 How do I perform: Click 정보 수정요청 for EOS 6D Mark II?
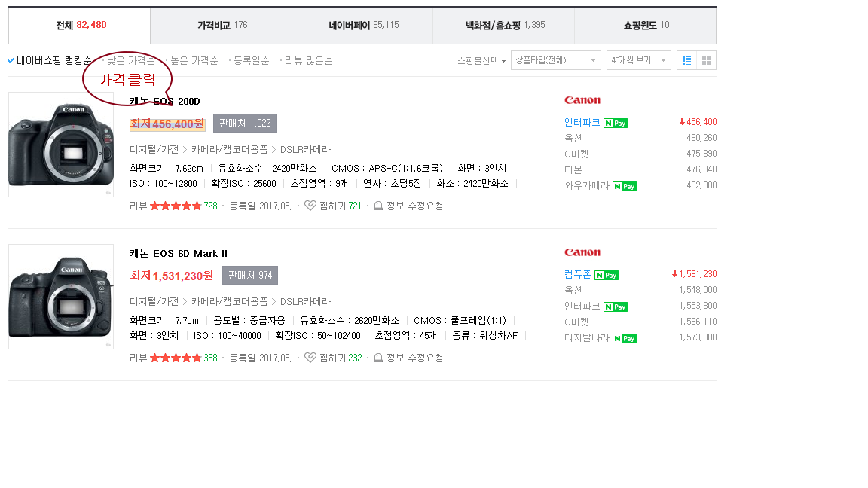pyautogui.click(x=414, y=358)
